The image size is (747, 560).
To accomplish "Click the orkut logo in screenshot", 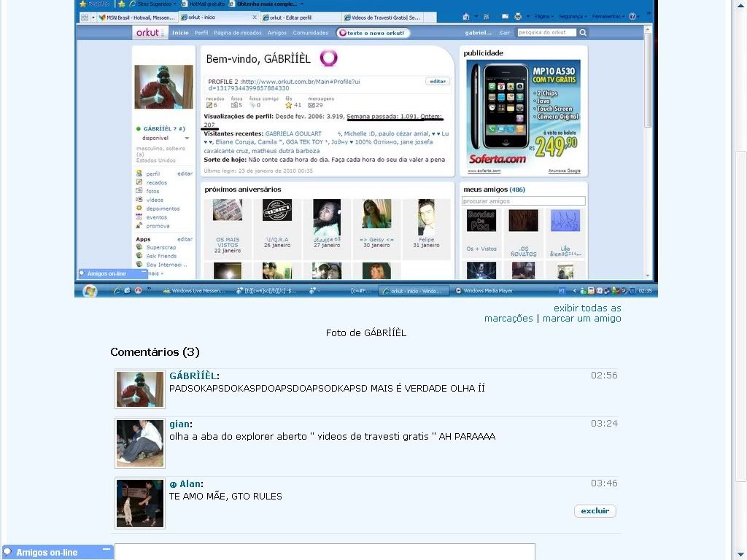I will (149, 32).
